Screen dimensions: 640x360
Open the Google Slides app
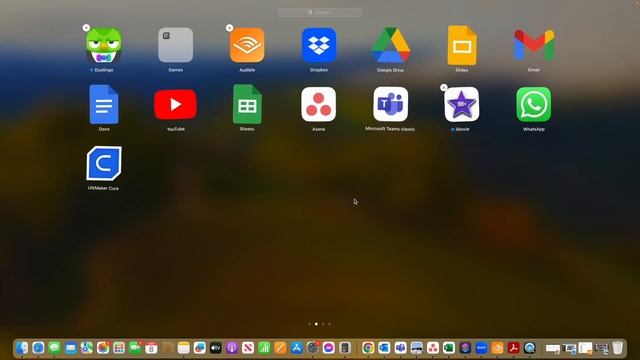click(x=462, y=45)
